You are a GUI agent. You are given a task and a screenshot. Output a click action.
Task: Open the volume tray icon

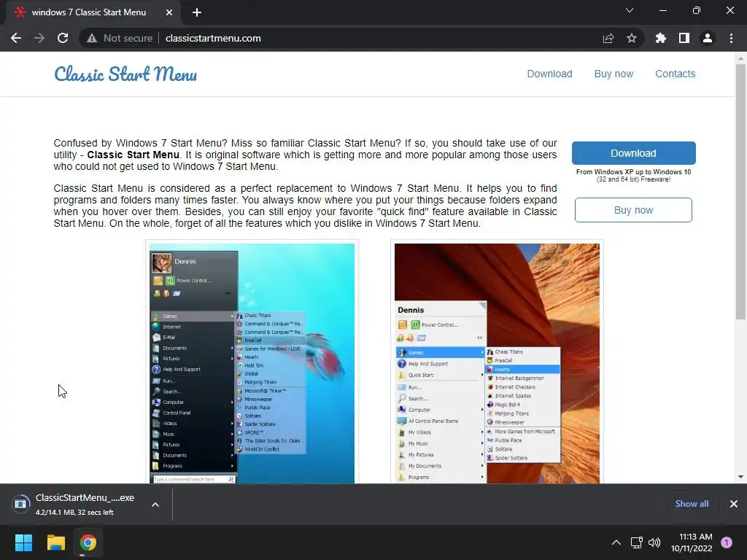tap(654, 542)
